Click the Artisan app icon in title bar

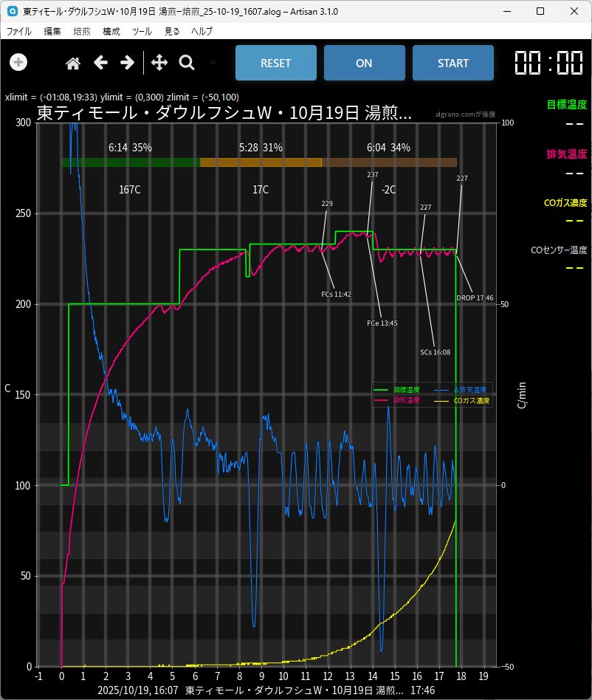pyautogui.click(x=13, y=11)
